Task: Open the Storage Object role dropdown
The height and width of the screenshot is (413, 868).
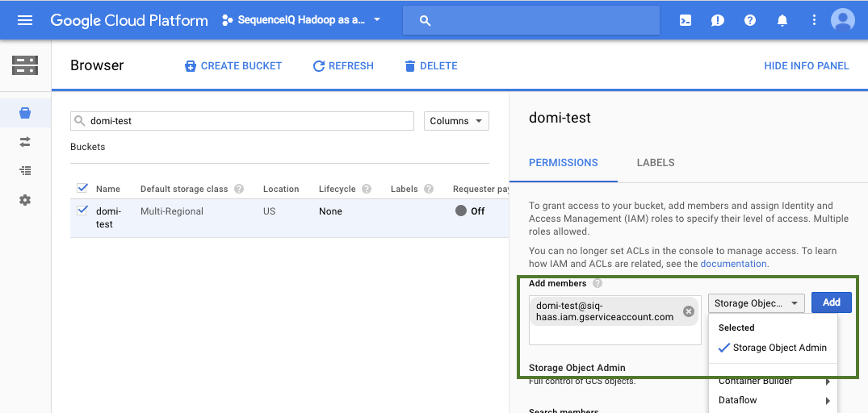Action: click(x=756, y=303)
